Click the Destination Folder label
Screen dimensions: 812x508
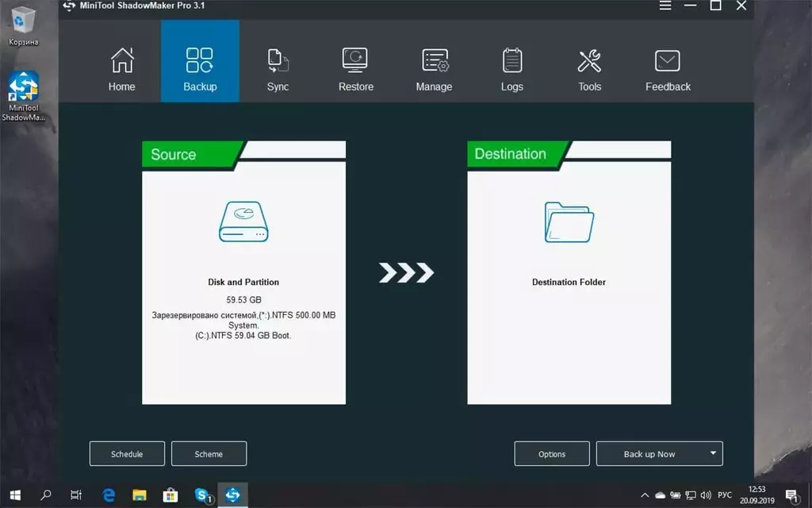(569, 282)
